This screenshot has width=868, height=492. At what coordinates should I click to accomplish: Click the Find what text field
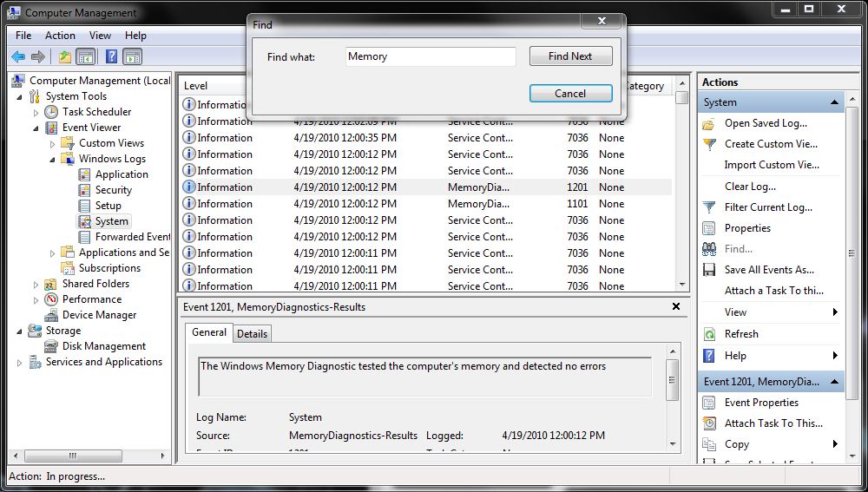click(430, 56)
